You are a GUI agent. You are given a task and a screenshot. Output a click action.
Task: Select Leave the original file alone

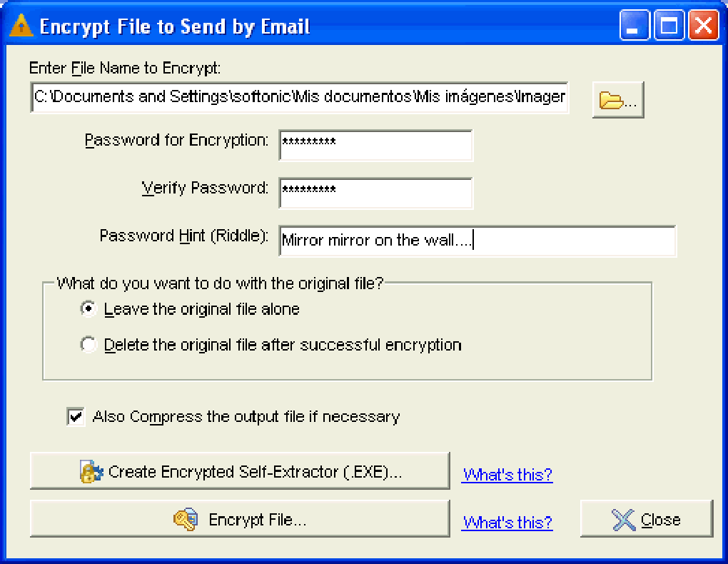point(89,309)
